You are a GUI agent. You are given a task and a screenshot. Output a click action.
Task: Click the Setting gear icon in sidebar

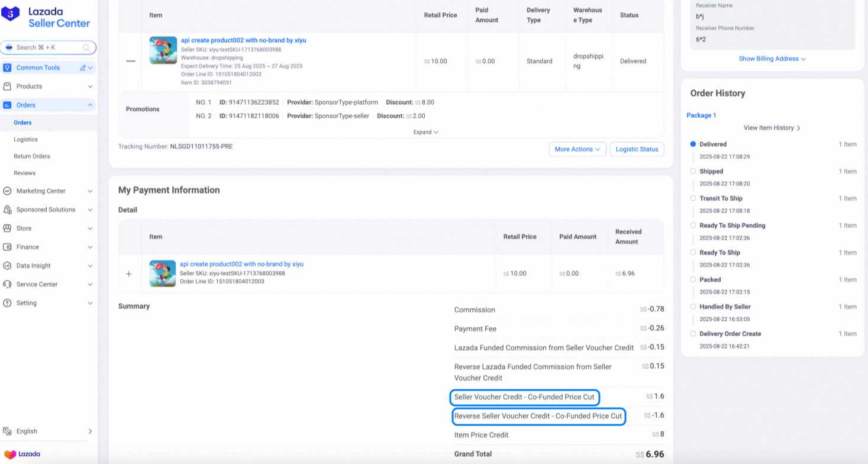pos(7,302)
